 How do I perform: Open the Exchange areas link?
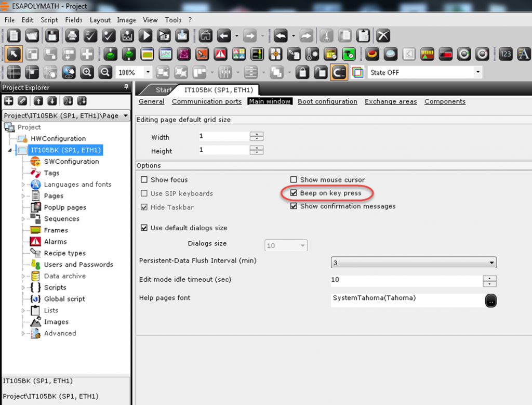[391, 101]
